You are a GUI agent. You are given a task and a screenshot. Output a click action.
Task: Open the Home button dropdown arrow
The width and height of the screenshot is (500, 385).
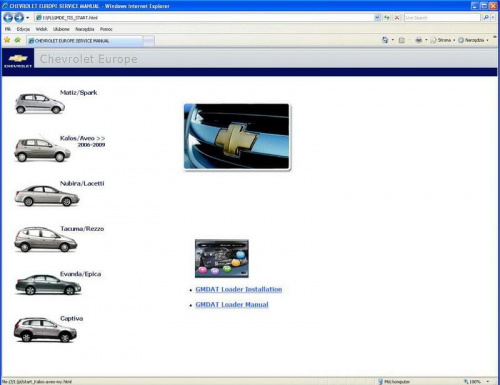point(393,40)
